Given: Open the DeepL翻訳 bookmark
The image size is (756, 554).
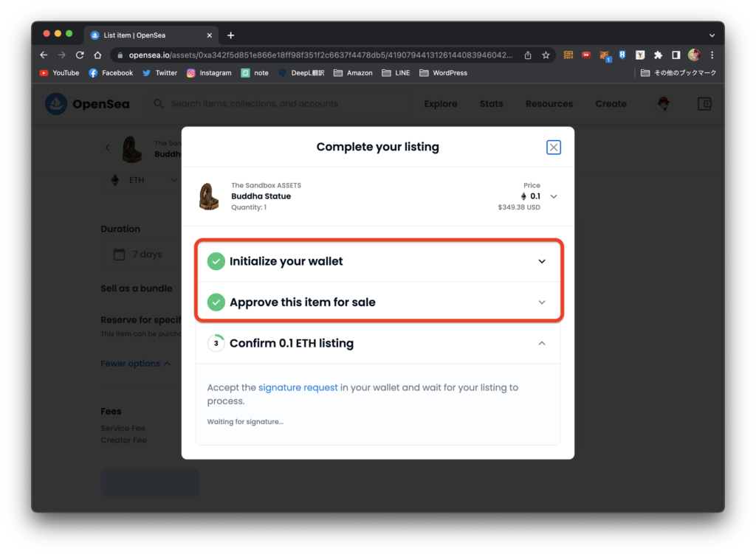Looking at the screenshot, I should click(301, 73).
